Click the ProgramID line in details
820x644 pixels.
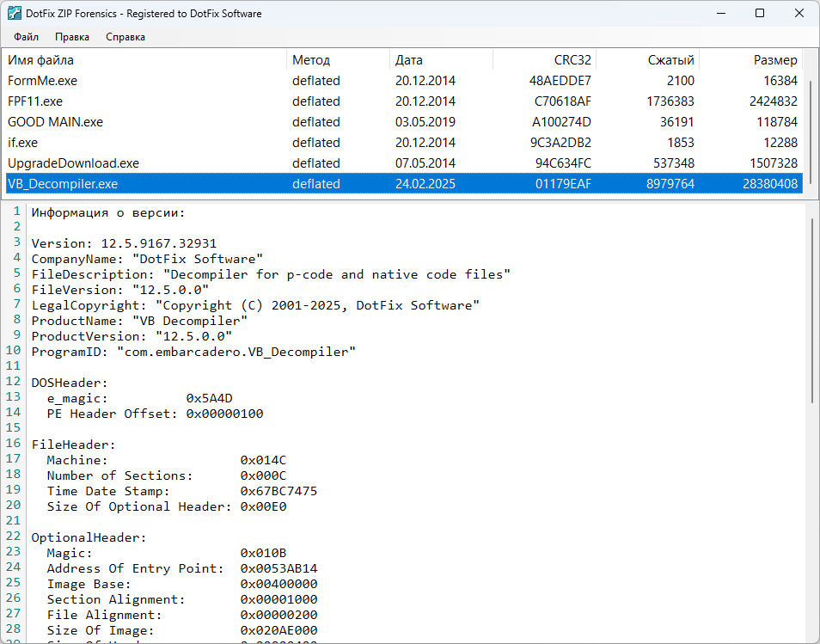193,352
